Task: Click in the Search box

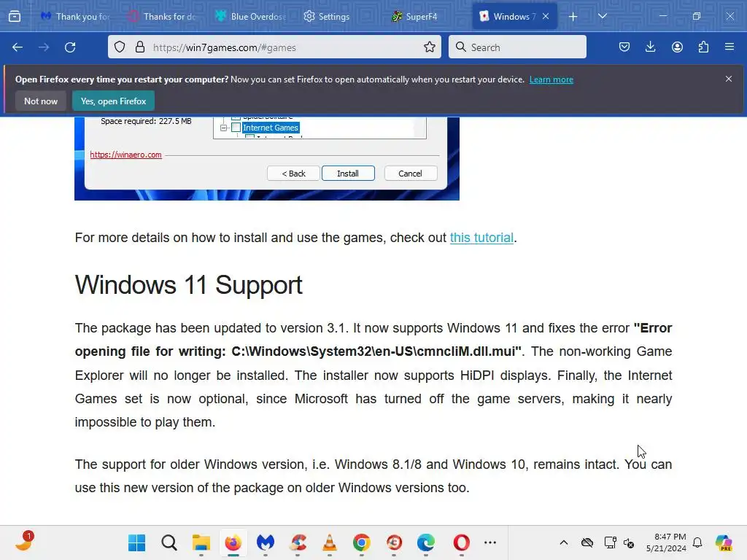Action: [518, 47]
